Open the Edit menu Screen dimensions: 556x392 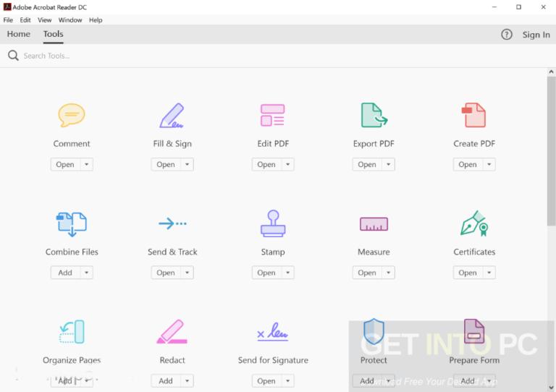pyautogui.click(x=25, y=20)
